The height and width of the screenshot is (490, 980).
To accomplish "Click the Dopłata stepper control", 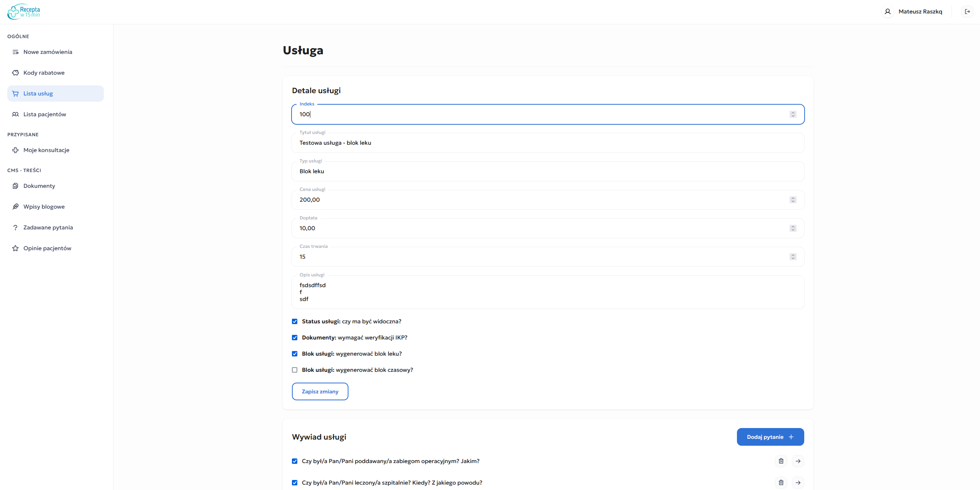I will click(x=793, y=228).
